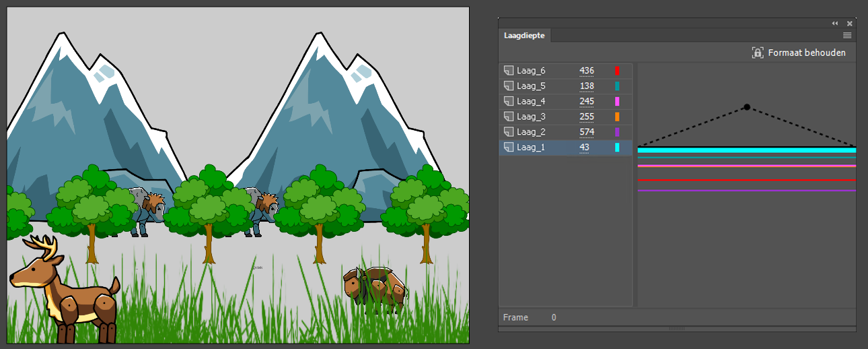Click the orange color swatch of Laag_3
This screenshot has height=349, width=868.
617,117
